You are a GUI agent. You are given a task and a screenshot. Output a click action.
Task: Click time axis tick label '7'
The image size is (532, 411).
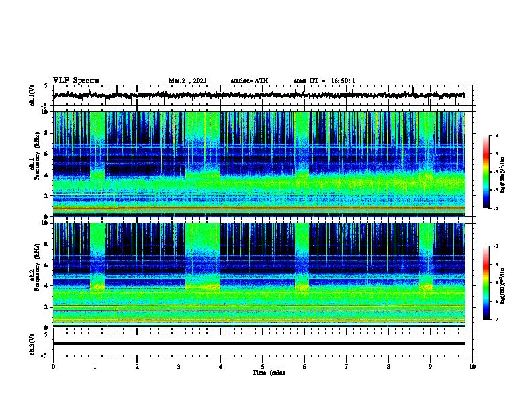pyautogui.click(x=347, y=367)
